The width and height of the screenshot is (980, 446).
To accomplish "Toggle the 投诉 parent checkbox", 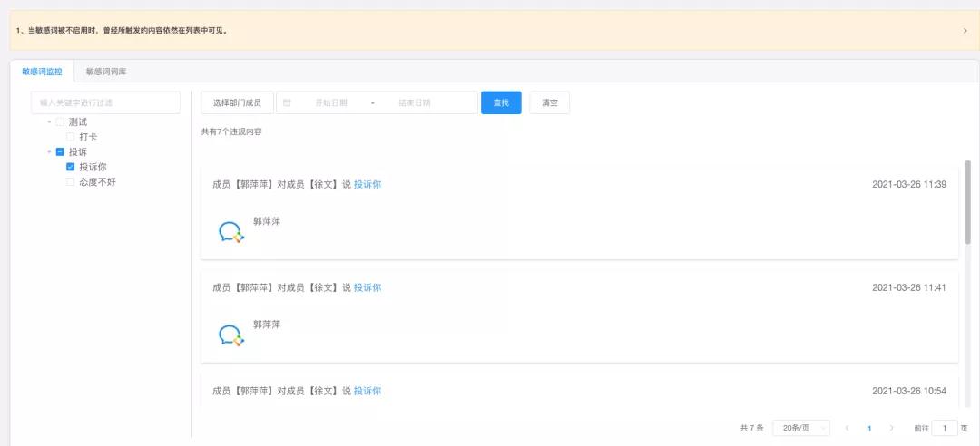I will [x=60, y=151].
